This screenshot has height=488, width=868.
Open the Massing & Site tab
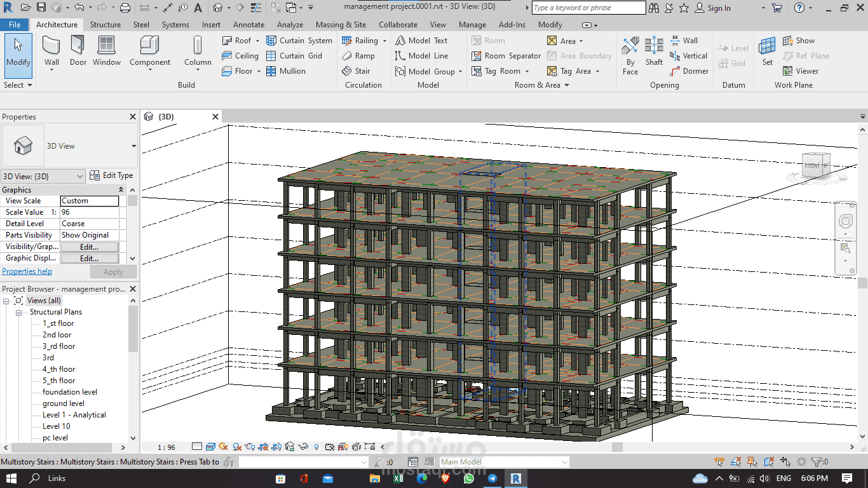click(x=341, y=25)
